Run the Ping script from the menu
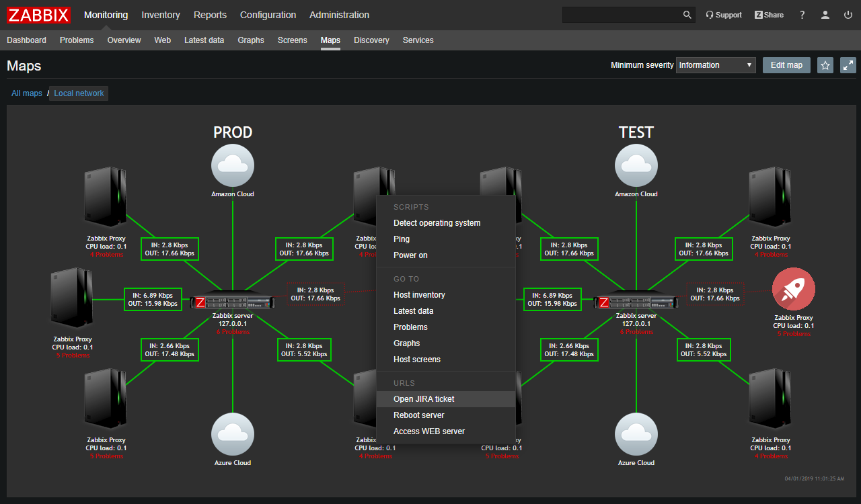 click(401, 239)
